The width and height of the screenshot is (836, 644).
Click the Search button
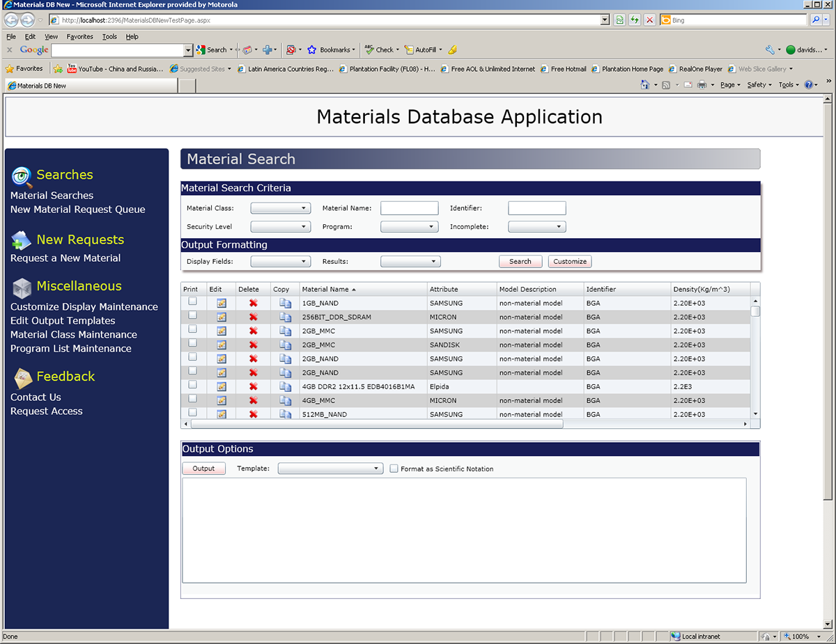coord(520,261)
